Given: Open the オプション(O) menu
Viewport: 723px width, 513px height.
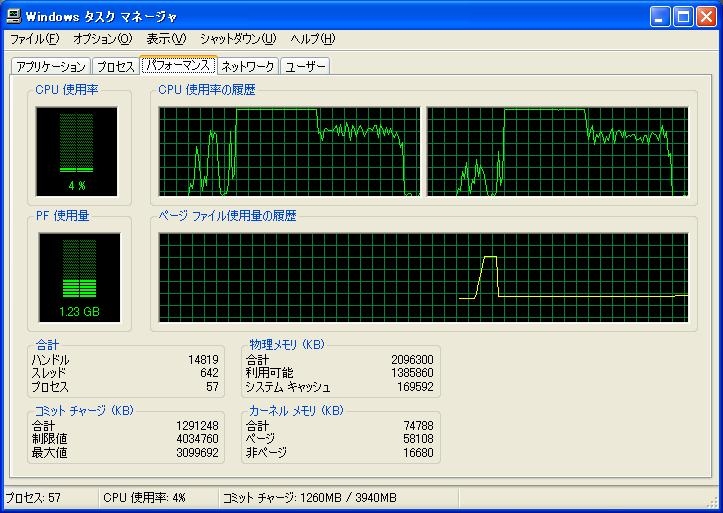Looking at the screenshot, I should (102, 39).
